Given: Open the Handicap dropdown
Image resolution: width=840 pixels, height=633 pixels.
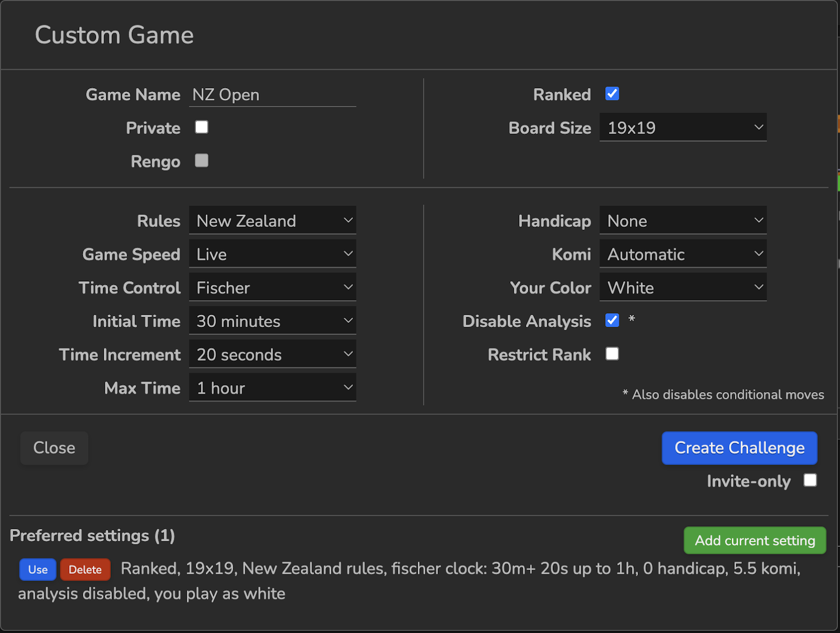Looking at the screenshot, I should (682, 221).
